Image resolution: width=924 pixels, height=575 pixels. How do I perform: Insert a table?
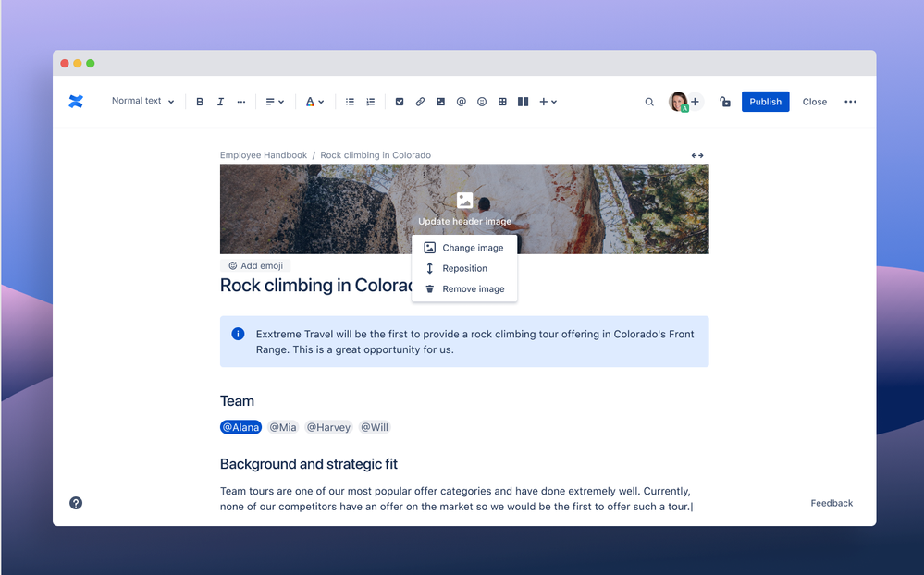pyautogui.click(x=502, y=102)
